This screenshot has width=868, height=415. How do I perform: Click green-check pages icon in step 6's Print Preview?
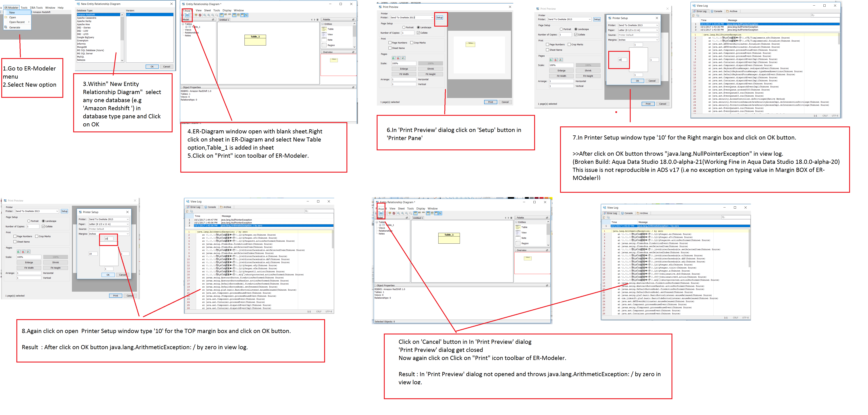coord(394,58)
